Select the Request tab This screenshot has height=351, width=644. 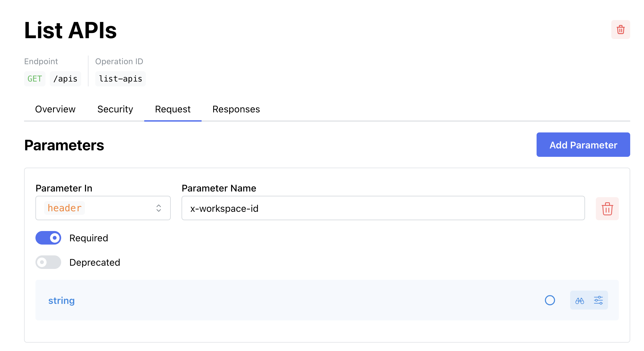click(x=173, y=109)
